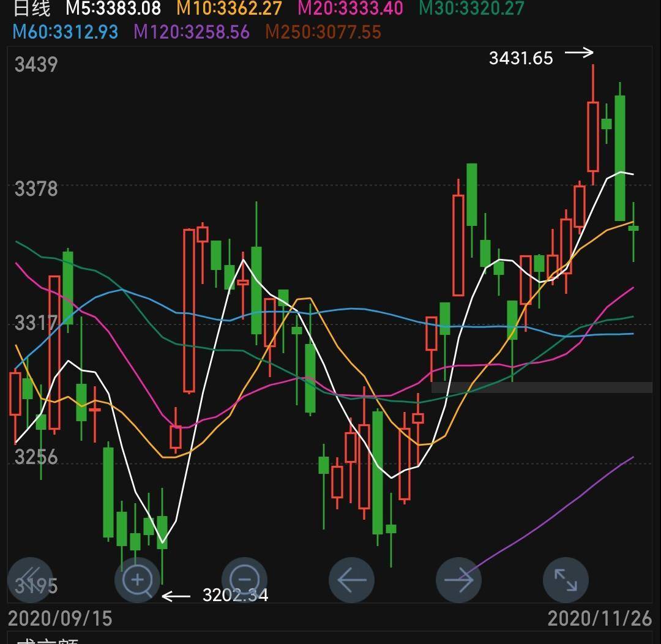Tap the M30:3320.27 moving average label
This screenshot has height=644, width=661.
pos(472,8)
